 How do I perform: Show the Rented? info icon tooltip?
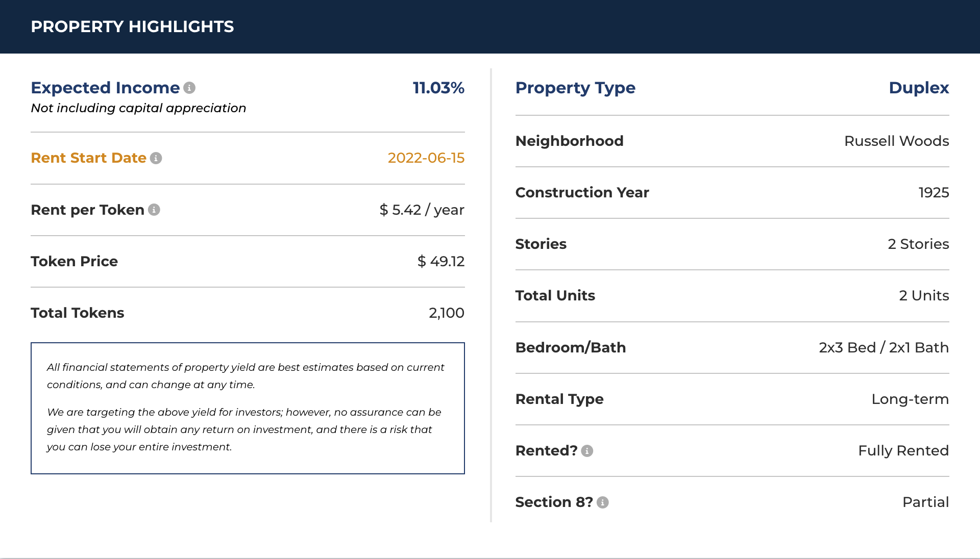pyautogui.click(x=587, y=451)
